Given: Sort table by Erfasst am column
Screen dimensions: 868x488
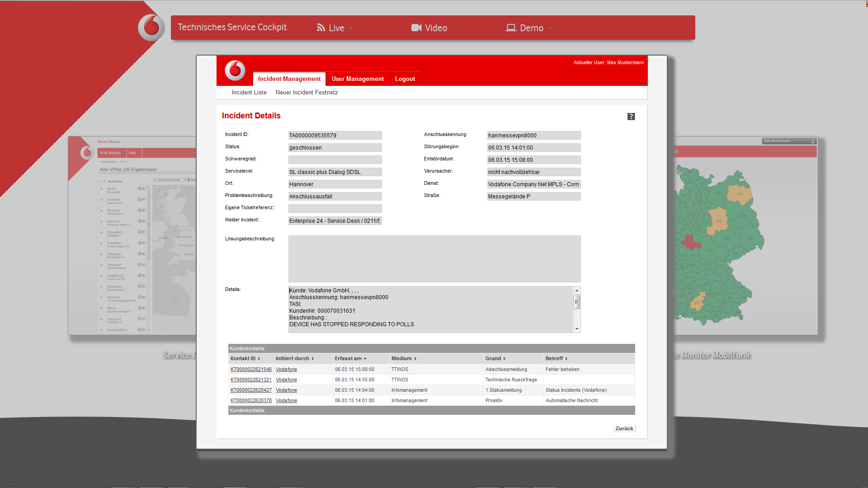Looking at the screenshot, I should coord(350,358).
